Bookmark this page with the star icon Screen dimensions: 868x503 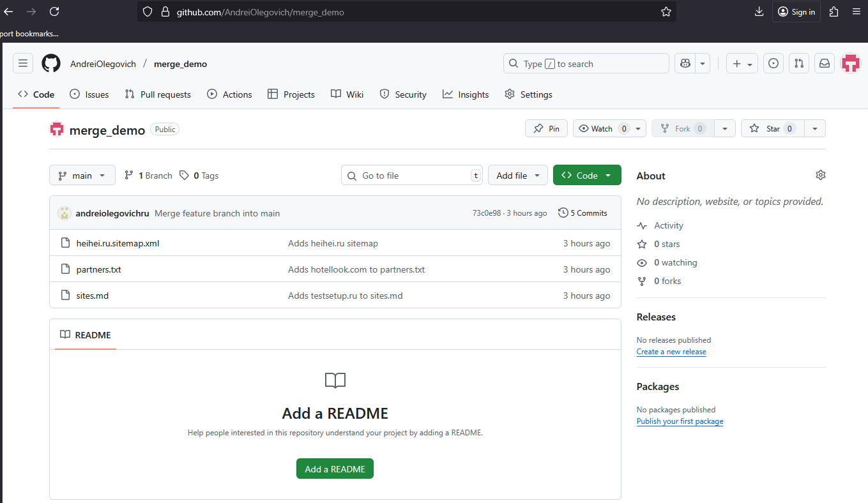pos(666,11)
